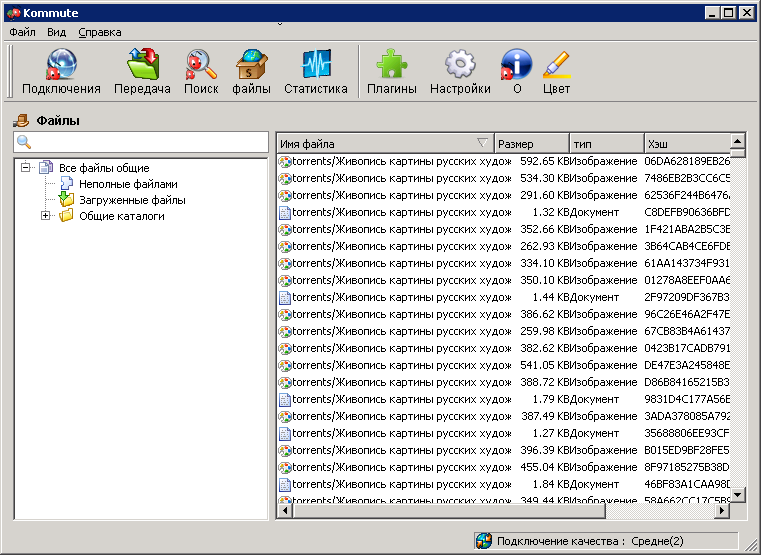Click document icon of 1.44 KB file

coord(285,297)
